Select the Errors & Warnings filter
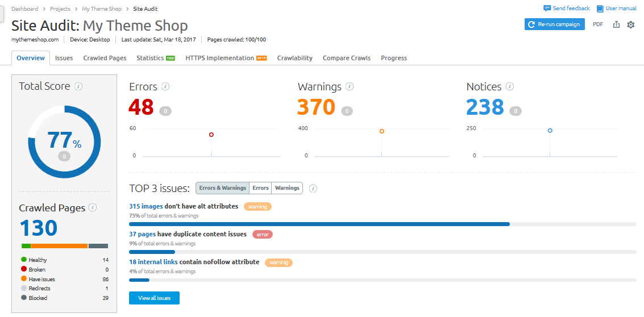This screenshot has width=644, height=317. [x=222, y=188]
